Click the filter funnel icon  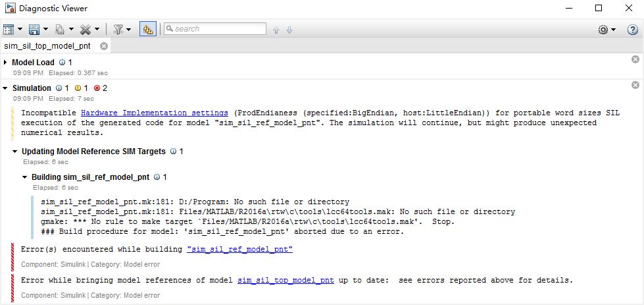point(118,29)
